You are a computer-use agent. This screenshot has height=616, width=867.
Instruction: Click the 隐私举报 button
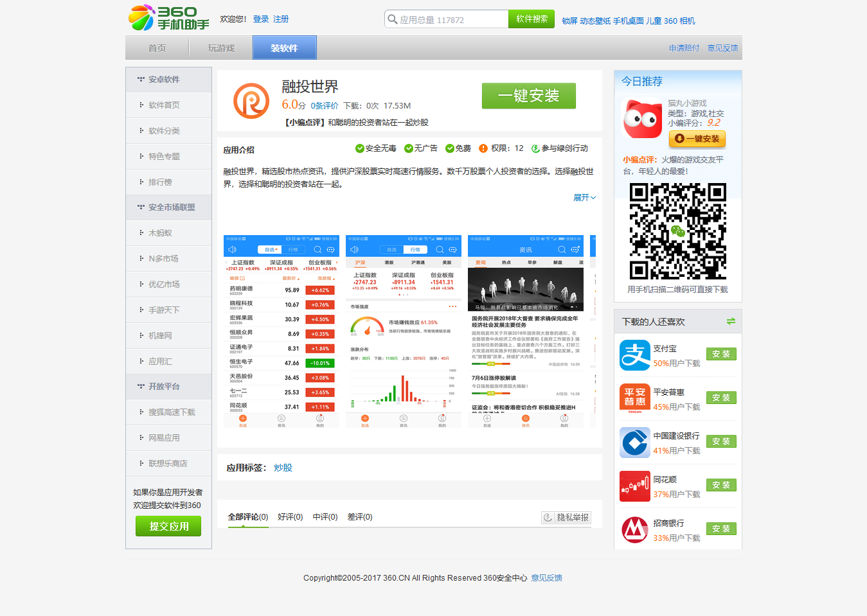click(x=566, y=517)
